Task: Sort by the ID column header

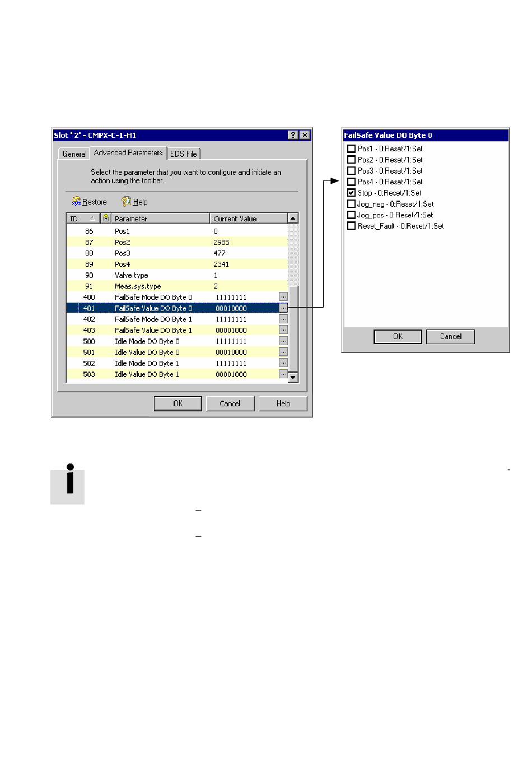Action: 83,218
